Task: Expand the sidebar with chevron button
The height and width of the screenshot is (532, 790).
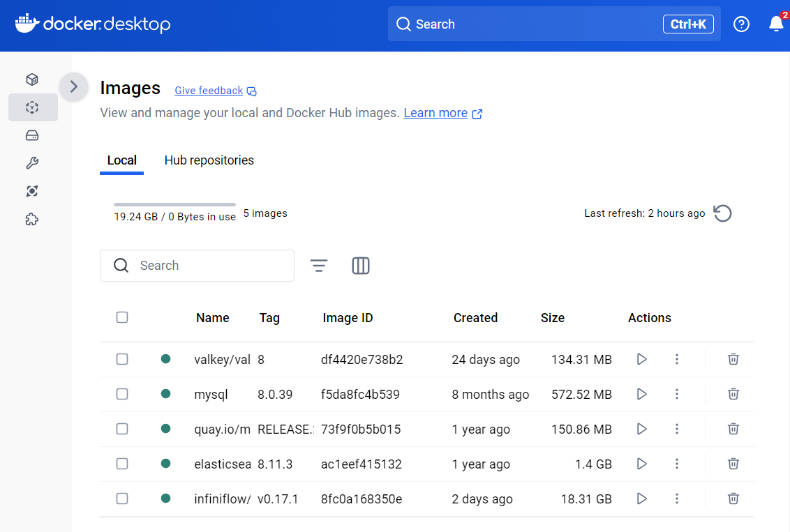Action: pos(73,86)
